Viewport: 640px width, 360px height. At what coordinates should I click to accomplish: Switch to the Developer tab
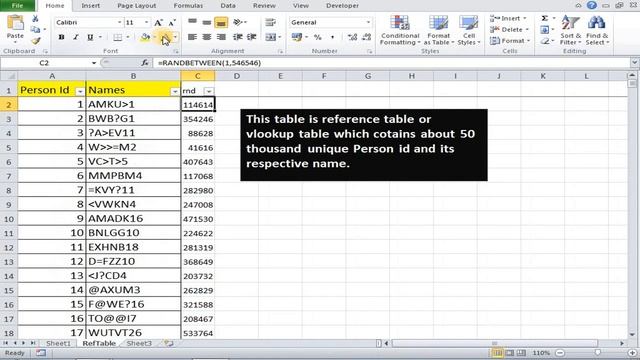pyautogui.click(x=342, y=6)
